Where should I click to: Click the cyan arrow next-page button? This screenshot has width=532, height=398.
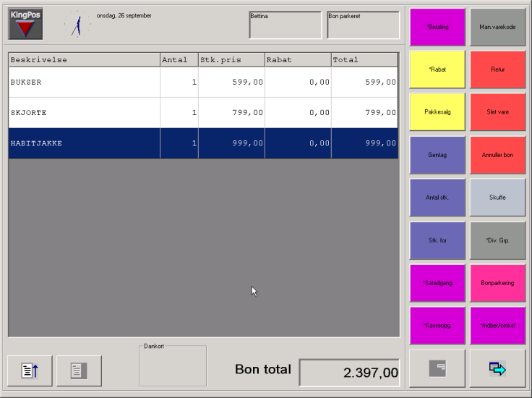(497, 368)
